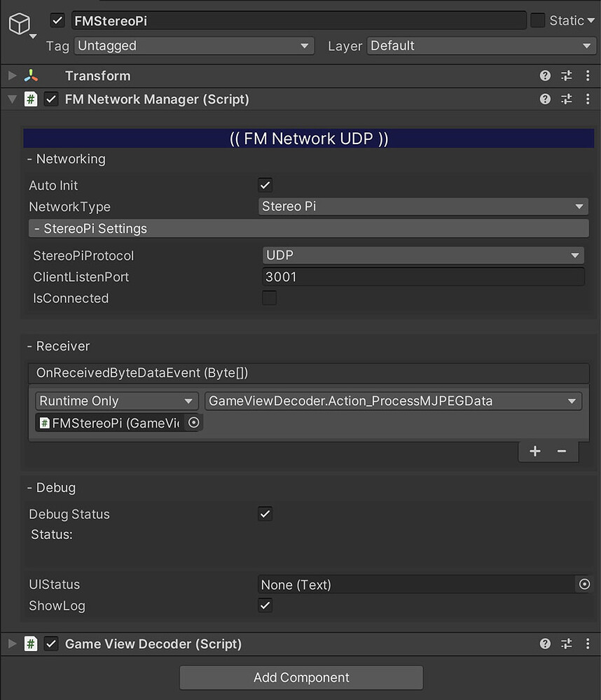Open the object picker for the FMStereoPi event target
The image size is (601, 700).
[193, 422]
